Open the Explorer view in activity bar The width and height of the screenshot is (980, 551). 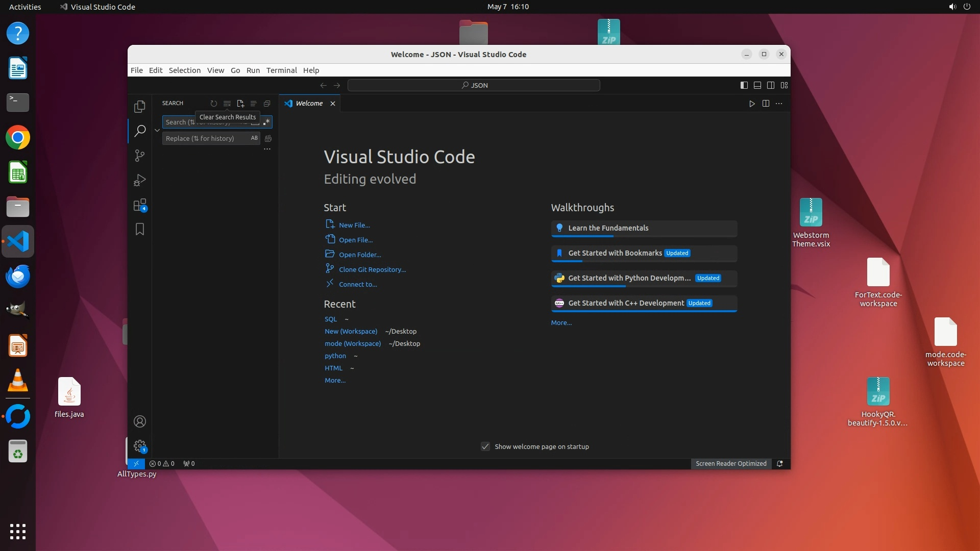139,106
